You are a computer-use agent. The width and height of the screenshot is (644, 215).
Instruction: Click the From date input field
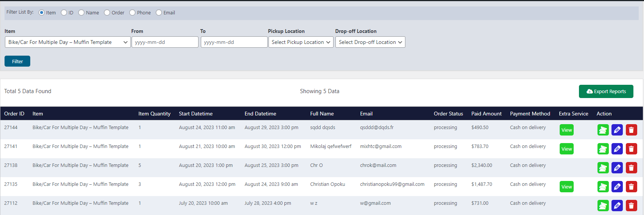(165, 42)
